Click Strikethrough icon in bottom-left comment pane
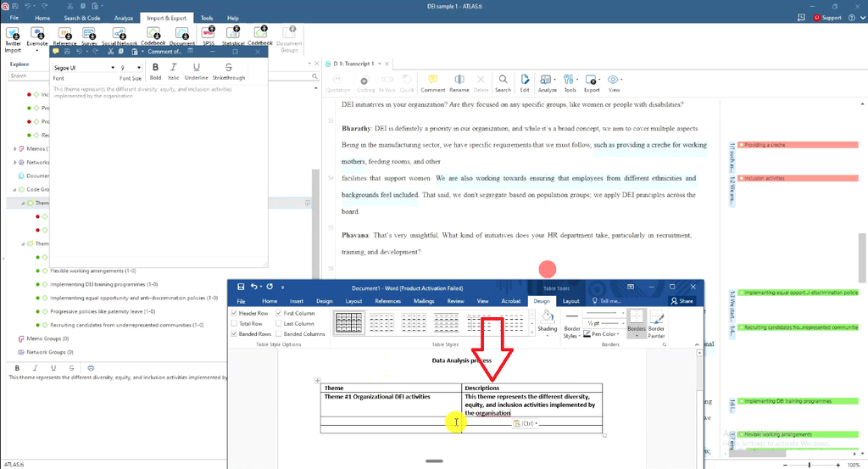868x469 pixels. pyautogui.click(x=71, y=368)
